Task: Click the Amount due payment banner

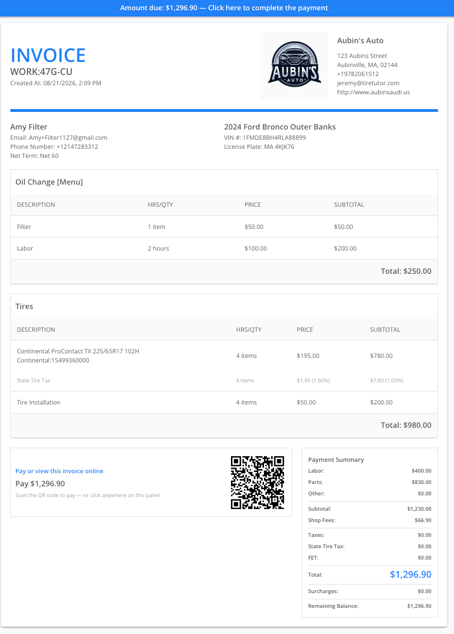Action: [x=227, y=8]
